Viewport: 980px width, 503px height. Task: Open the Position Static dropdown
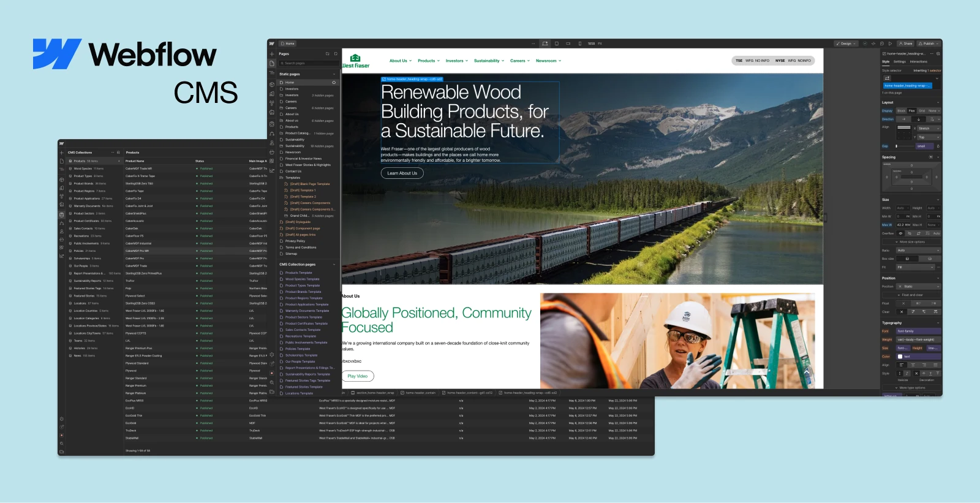pos(919,287)
